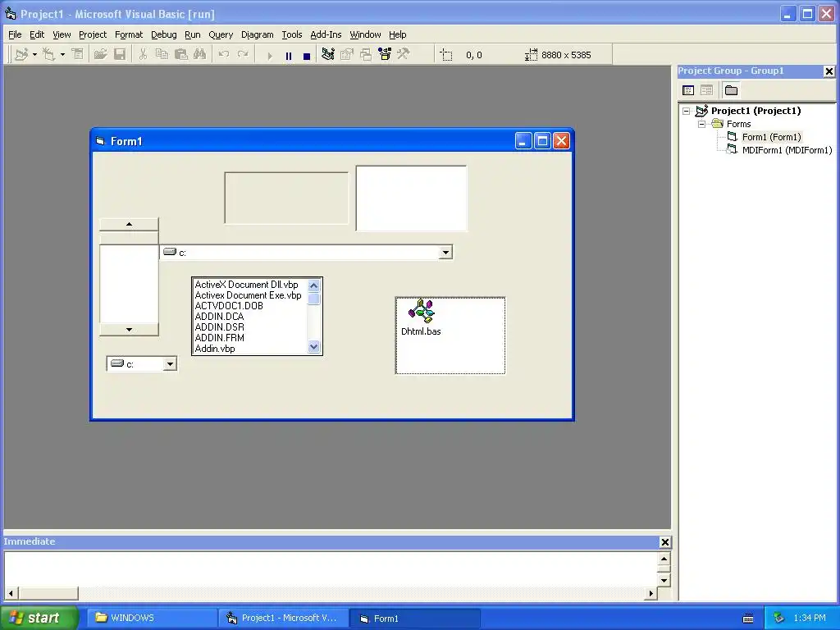The width and height of the screenshot is (840, 630).
Task: Click the Paste toolbar icon
Action: pyautogui.click(x=181, y=55)
